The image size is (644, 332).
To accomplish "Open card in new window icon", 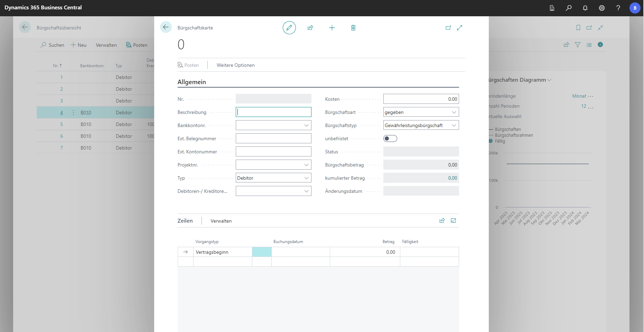I will (448, 28).
